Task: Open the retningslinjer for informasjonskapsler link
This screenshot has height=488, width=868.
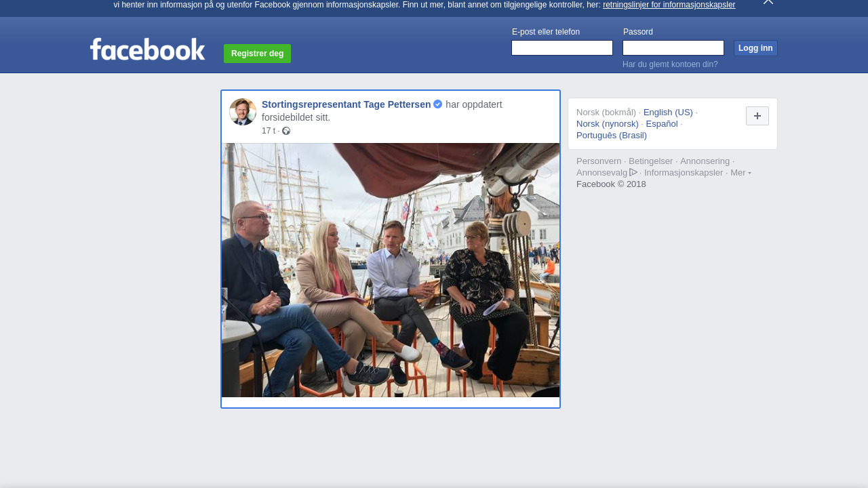Action: coord(669,5)
